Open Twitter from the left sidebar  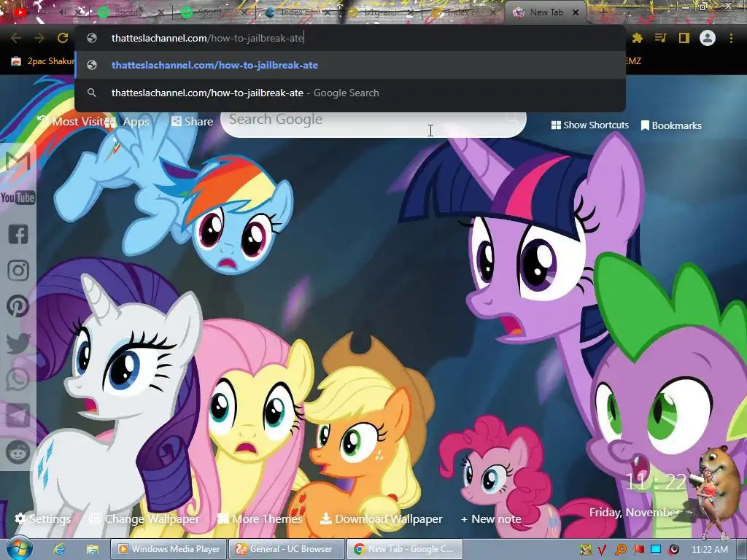pyautogui.click(x=18, y=343)
